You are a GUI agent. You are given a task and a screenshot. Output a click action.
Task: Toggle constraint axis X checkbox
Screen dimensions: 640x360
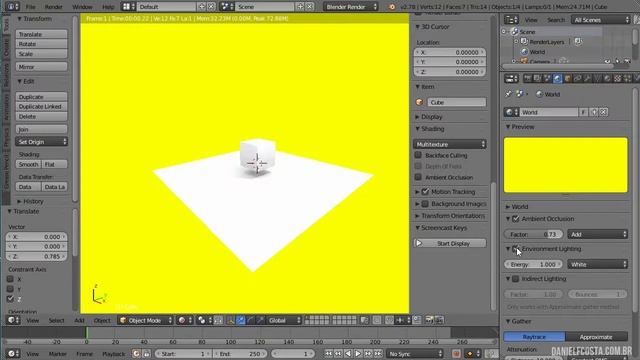click(10, 279)
